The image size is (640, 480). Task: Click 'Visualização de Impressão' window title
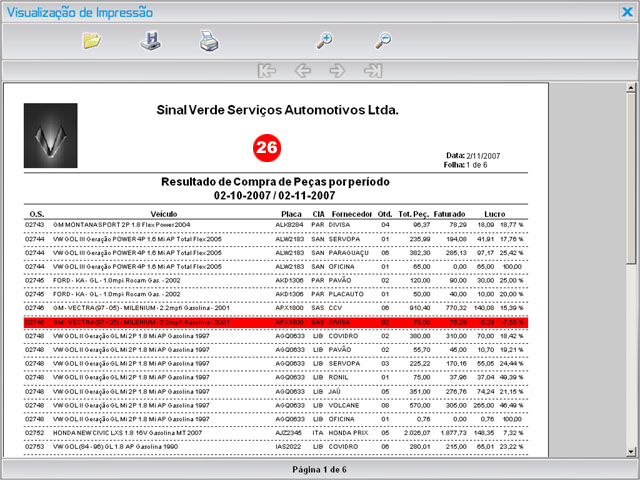(80, 13)
